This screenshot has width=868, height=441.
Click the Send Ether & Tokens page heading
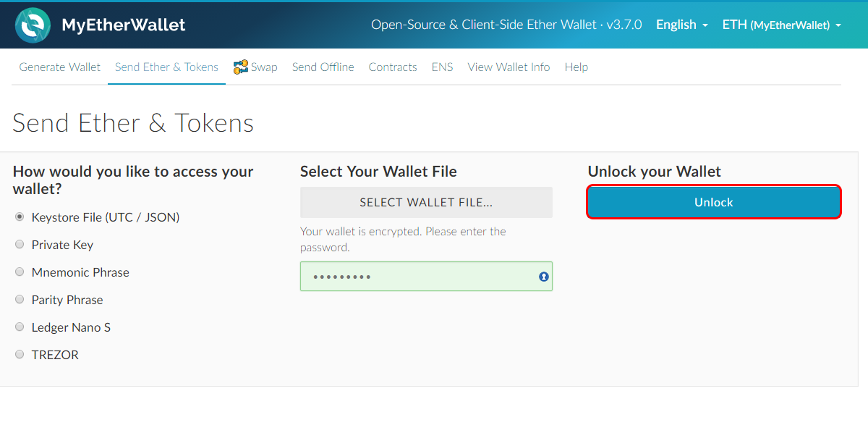(133, 123)
